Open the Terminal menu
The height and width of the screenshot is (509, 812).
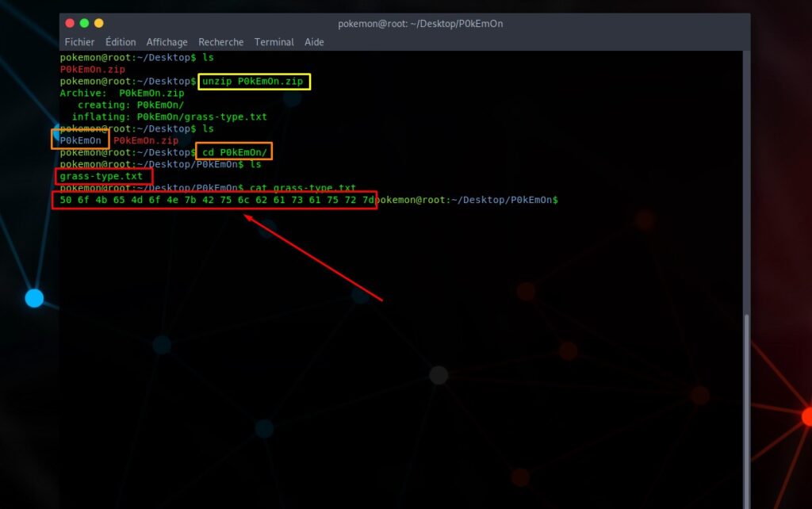tap(274, 41)
